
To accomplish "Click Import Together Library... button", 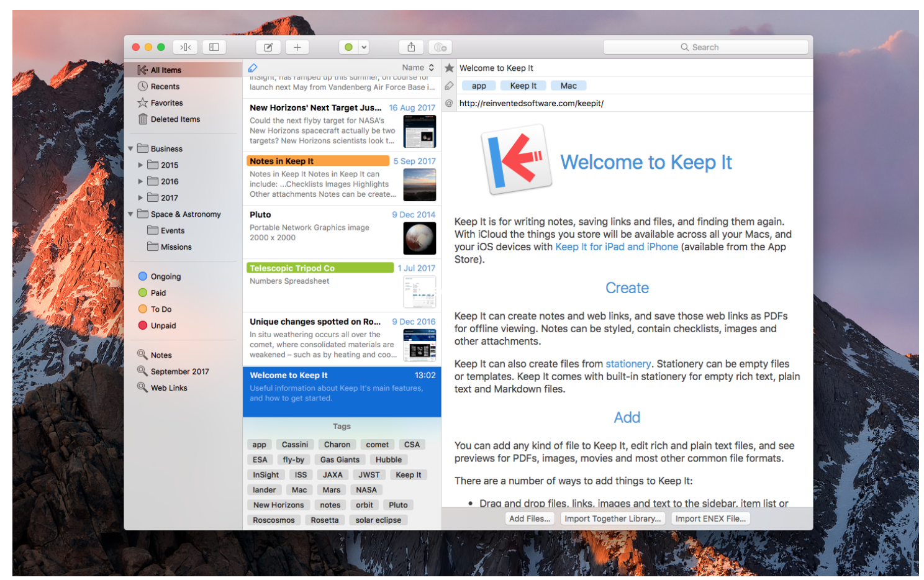I will pos(613,519).
